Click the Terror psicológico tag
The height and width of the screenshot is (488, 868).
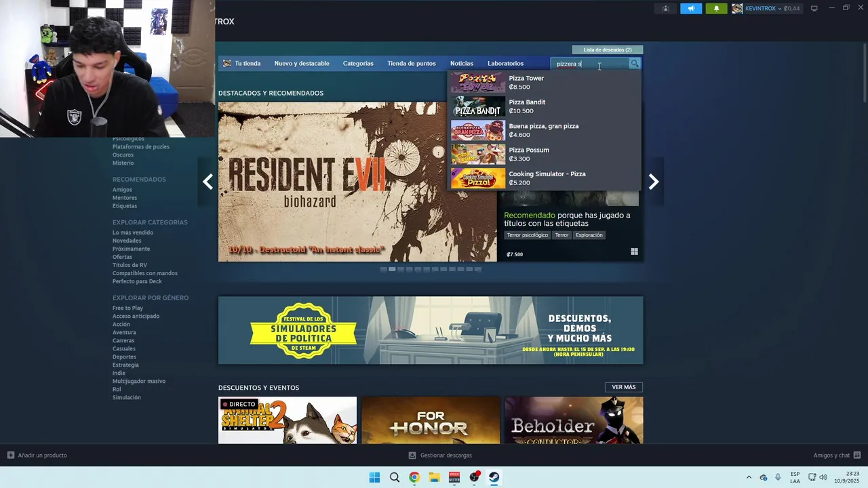[x=527, y=235]
